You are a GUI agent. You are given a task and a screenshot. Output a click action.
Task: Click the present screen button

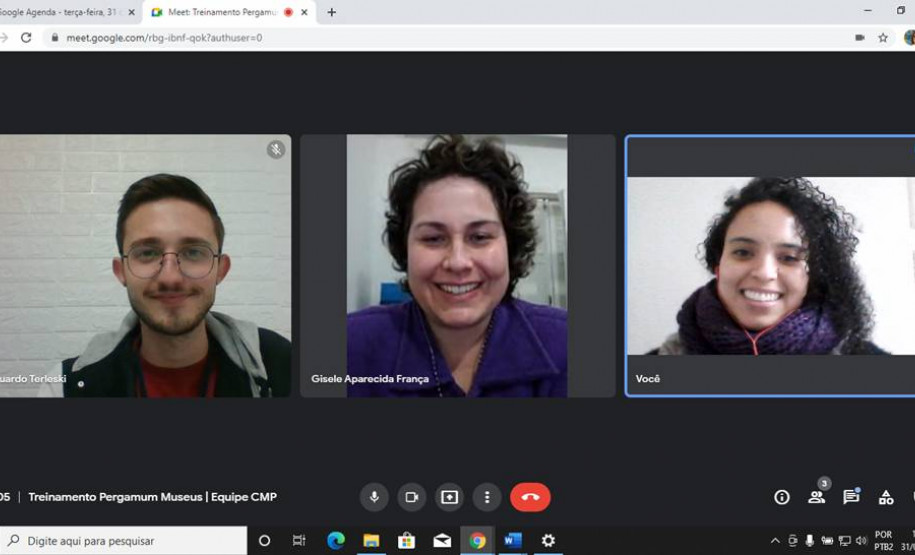[449, 497]
